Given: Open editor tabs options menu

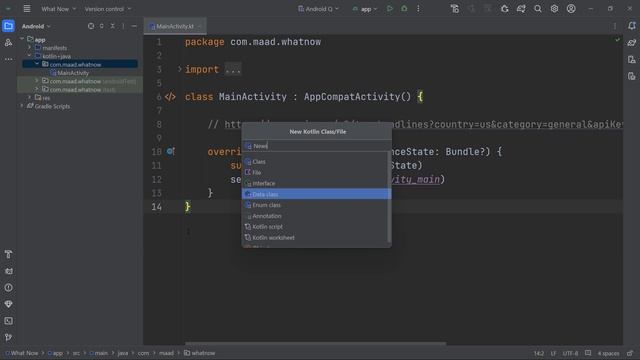Looking at the screenshot, I should click(x=615, y=26).
